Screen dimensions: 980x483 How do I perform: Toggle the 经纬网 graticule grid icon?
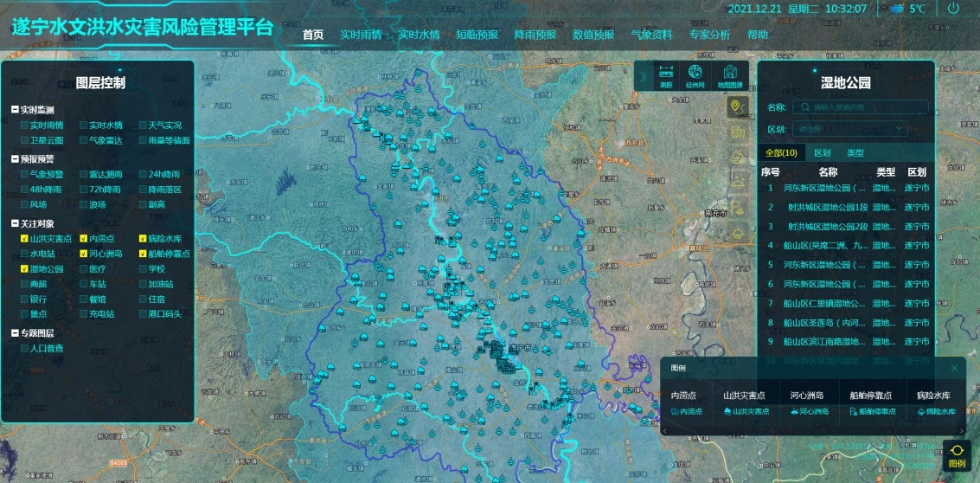point(695,76)
